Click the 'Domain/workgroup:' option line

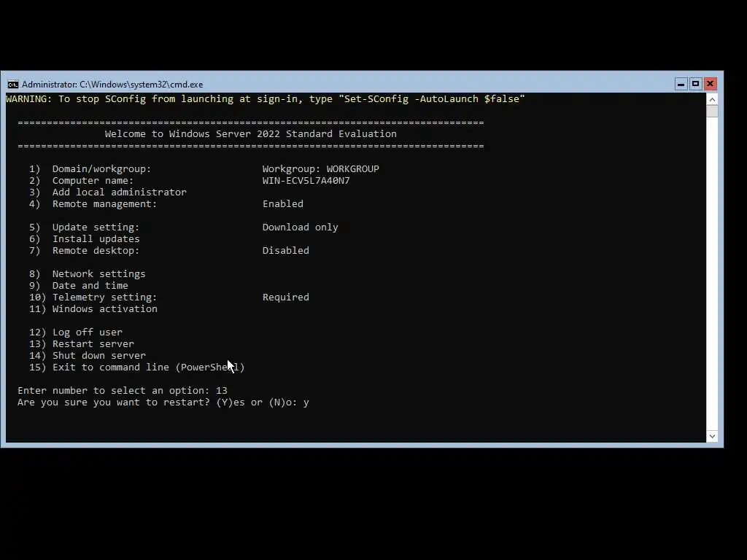(x=90, y=169)
